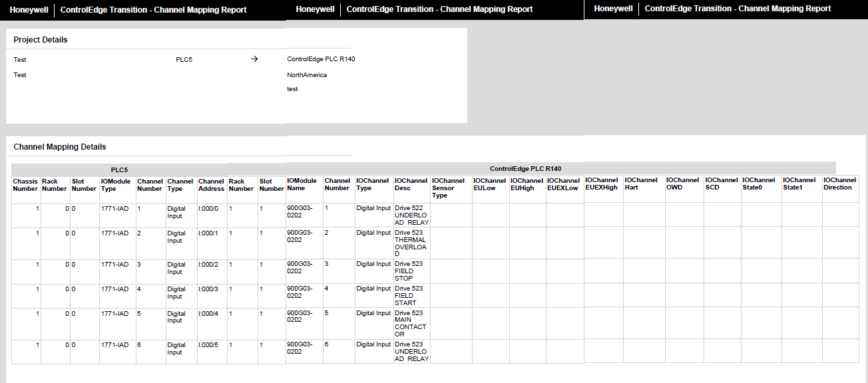Click the arrow icon next to PLC5
This screenshot has height=383, width=868.
pos(254,59)
